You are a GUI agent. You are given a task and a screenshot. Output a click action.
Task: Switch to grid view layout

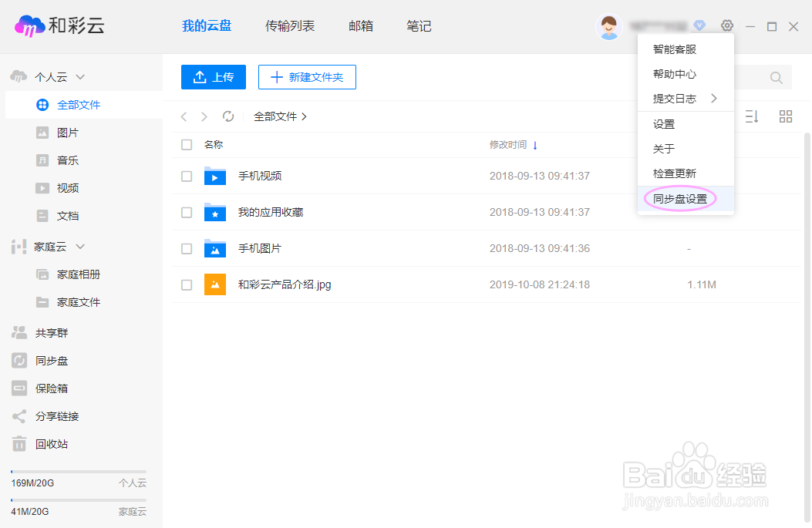[x=785, y=116]
